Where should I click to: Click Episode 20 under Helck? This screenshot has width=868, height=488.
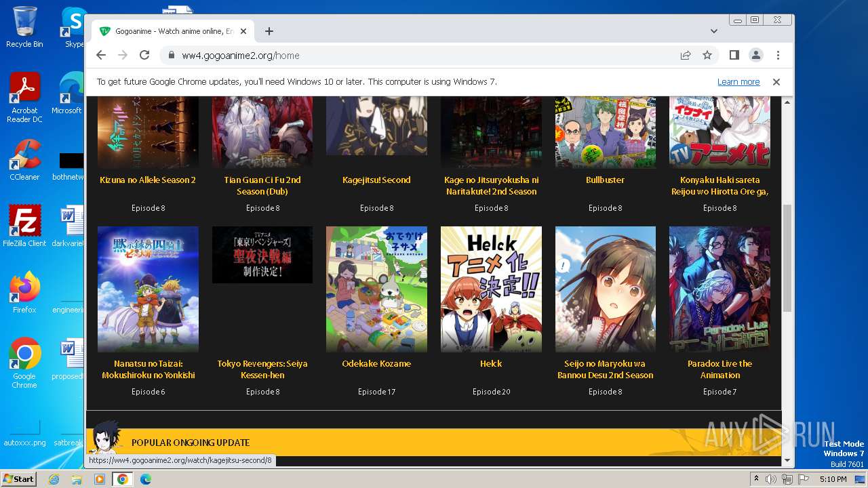[x=491, y=392]
